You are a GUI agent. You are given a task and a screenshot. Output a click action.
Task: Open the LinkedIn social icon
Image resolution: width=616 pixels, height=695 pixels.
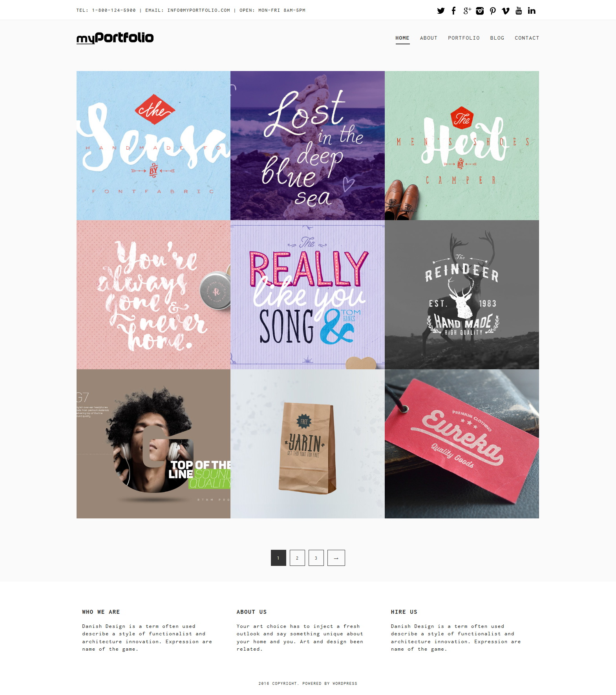click(532, 11)
